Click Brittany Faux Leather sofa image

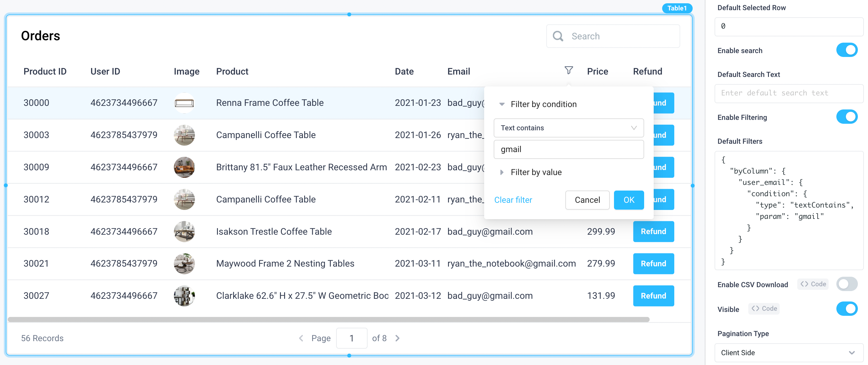pyautogui.click(x=184, y=167)
